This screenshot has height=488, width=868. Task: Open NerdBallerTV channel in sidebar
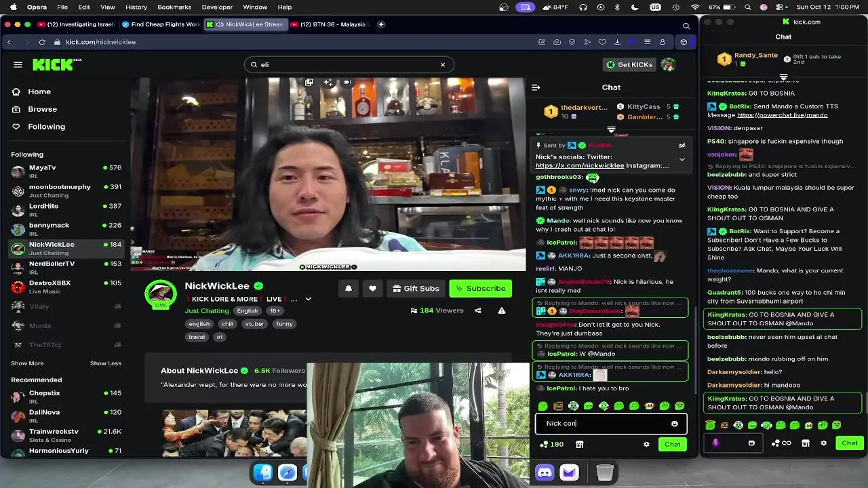pyautogui.click(x=66, y=267)
